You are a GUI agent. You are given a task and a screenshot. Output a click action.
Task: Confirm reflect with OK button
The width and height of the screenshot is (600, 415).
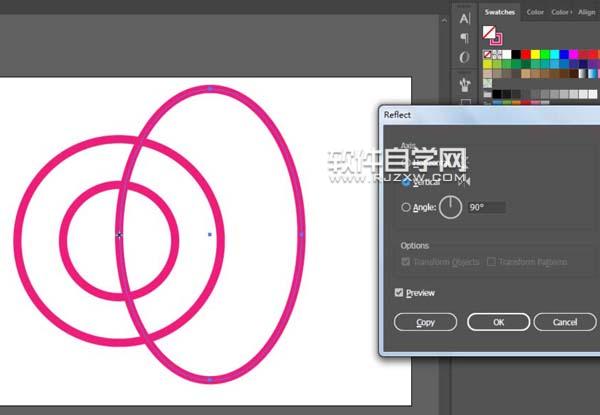pos(498,322)
